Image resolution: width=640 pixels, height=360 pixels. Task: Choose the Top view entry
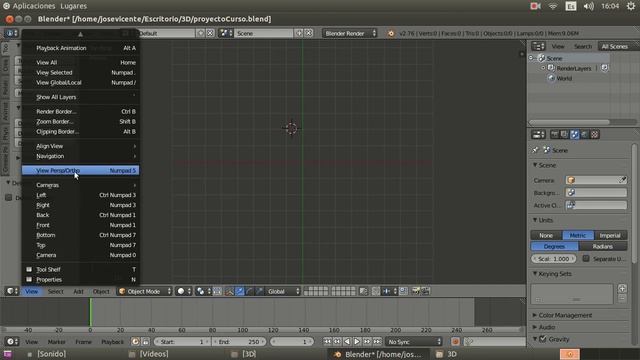pos(80,245)
